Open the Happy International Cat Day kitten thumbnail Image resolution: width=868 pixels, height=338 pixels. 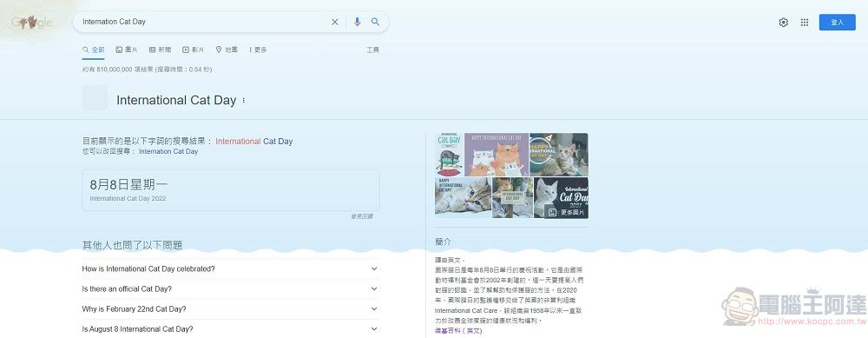pos(559,155)
